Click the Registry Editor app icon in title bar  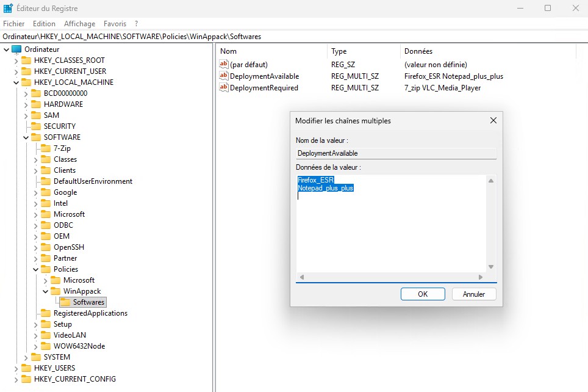pyautogui.click(x=8, y=8)
